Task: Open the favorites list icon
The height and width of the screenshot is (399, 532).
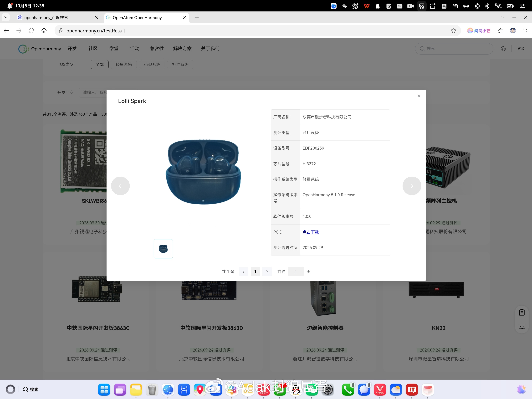Action: click(500, 31)
